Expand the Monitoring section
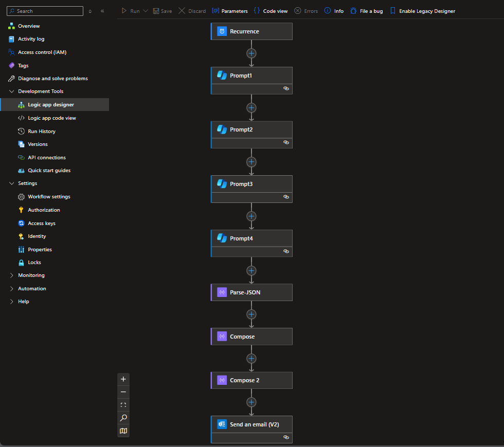 pyautogui.click(x=12, y=275)
